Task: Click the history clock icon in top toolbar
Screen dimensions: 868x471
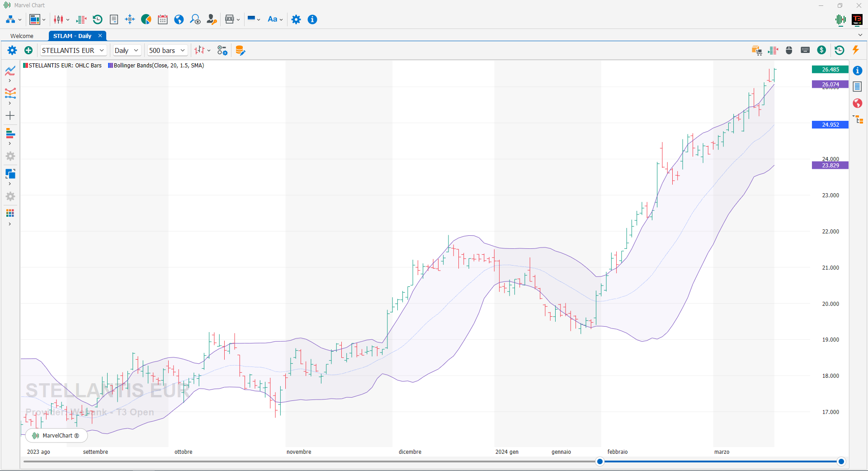Action: click(98, 19)
